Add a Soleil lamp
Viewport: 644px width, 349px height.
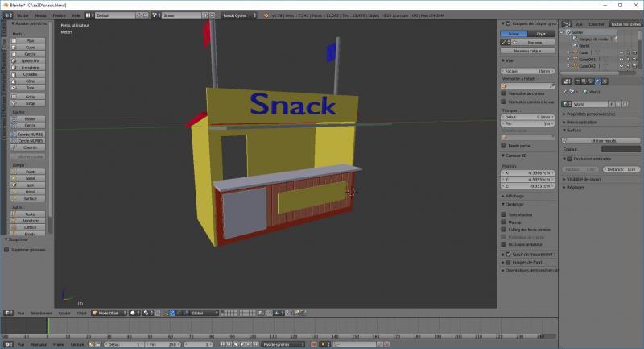pyautogui.click(x=30, y=178)
